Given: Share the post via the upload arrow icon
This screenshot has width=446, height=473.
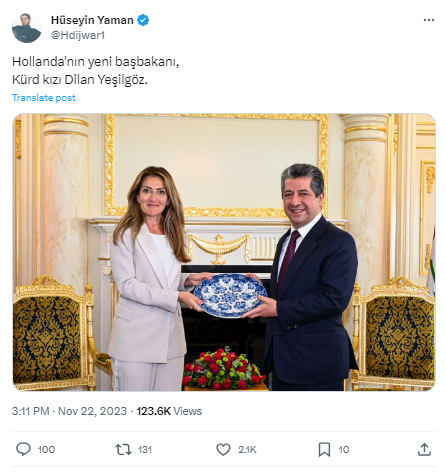Looking at the screenshot, I should click(x=424, y=449).
